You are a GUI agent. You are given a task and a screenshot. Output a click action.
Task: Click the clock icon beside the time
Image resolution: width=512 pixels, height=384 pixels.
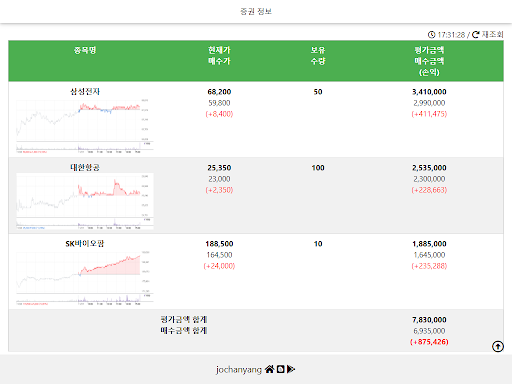[x=431, y=35]
